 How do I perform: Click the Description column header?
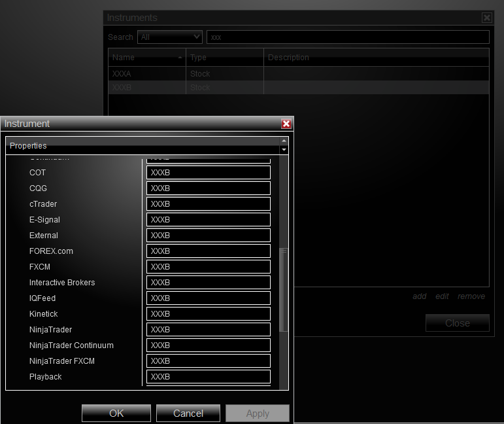377,58
